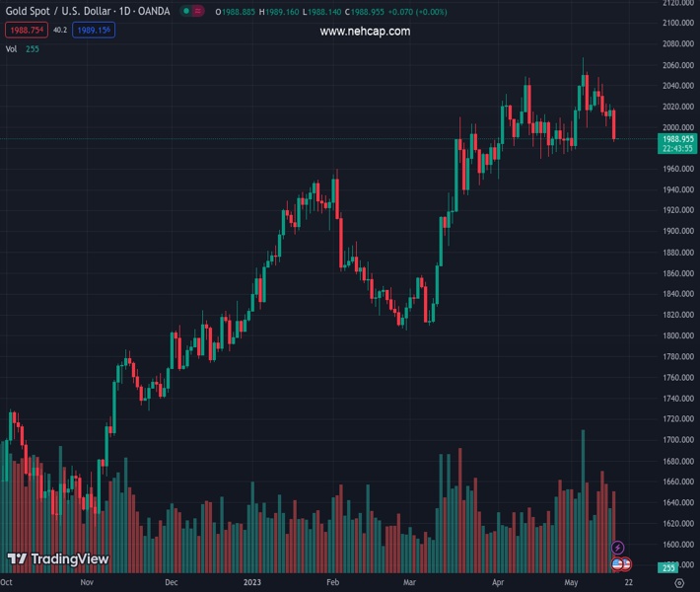Click the 2000.000 level on price axis

(x=677, y=127)
